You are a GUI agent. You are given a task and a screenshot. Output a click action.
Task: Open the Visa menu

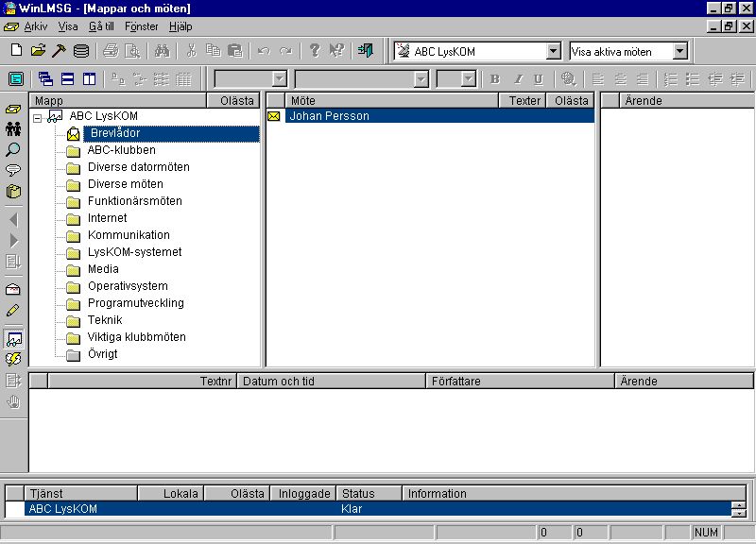coord(68,26)
